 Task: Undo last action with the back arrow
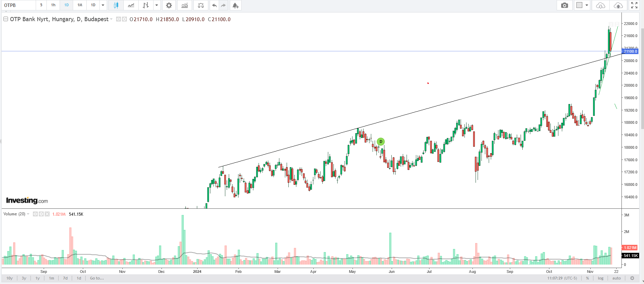point(214,5)
